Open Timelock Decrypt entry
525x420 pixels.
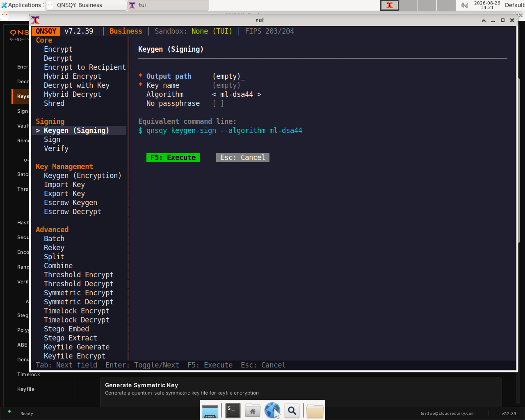point(77,320)
